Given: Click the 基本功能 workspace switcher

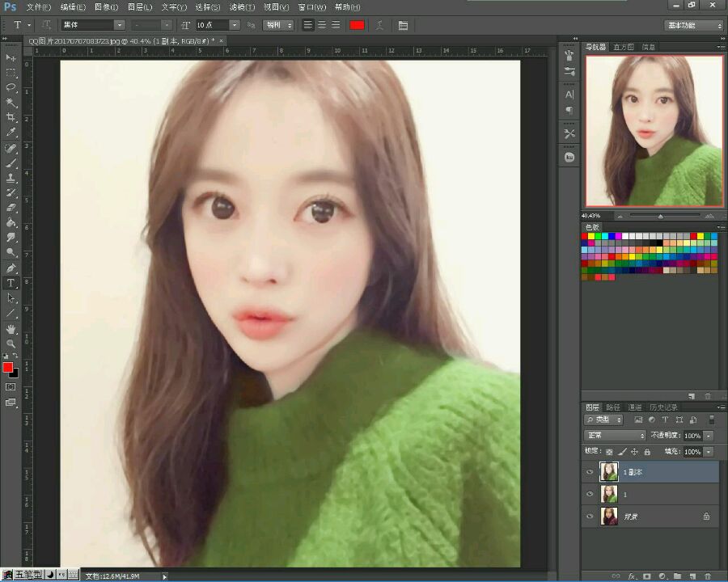Looking at the screenshot, I should point(693,26).
